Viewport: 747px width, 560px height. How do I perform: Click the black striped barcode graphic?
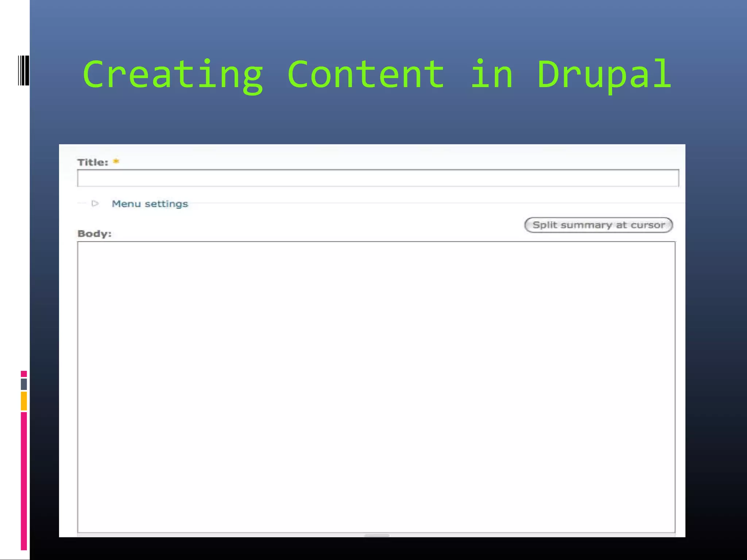tap(24, 70)
